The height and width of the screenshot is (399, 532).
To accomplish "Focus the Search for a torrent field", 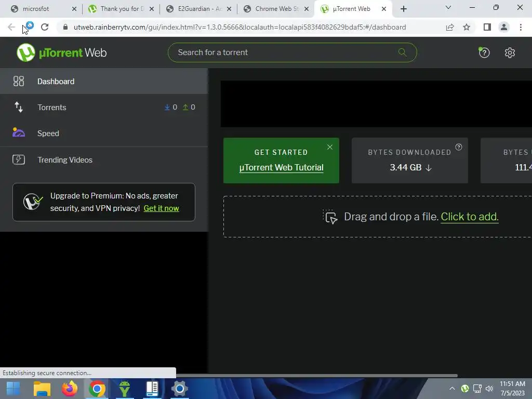I will (x=292, y=52).
